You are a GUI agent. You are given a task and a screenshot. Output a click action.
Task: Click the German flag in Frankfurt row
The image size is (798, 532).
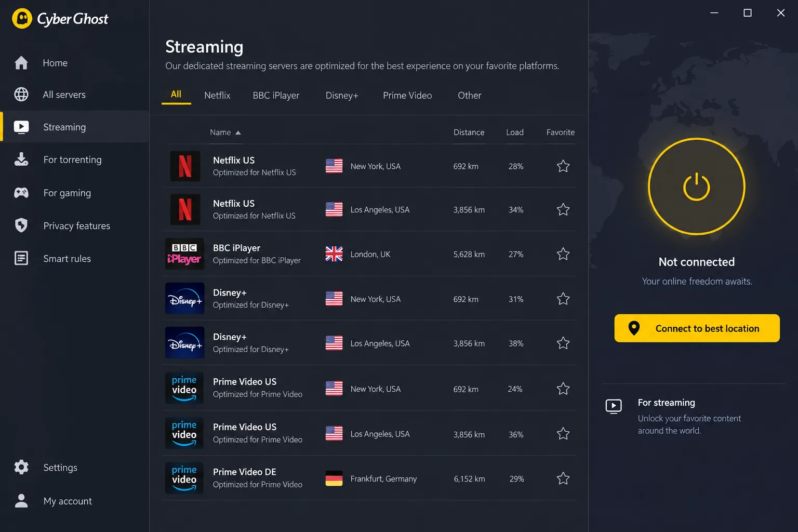pos(334,478)
